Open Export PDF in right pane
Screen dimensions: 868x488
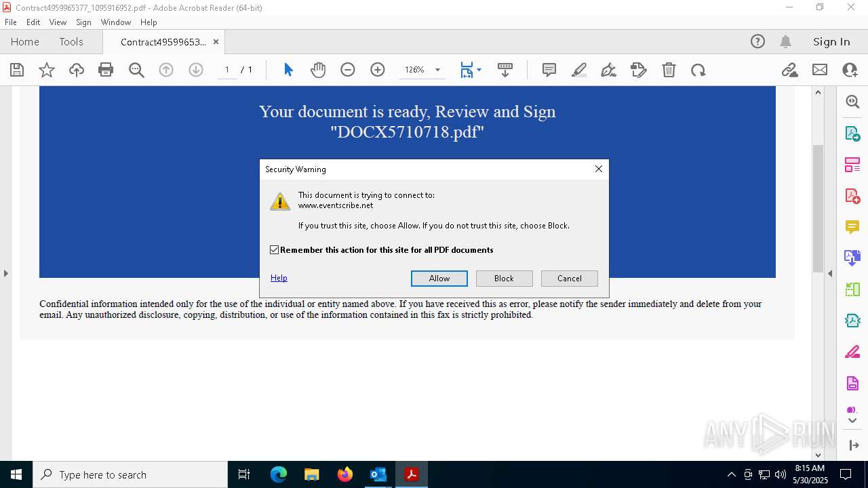(x=852, y=133)
